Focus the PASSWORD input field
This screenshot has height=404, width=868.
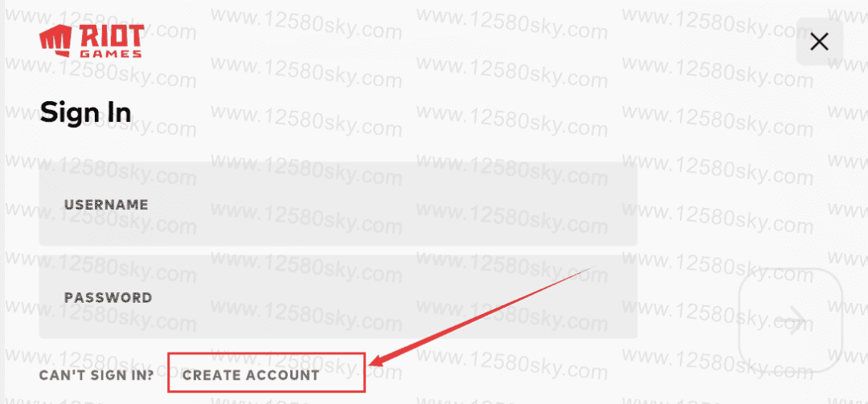pyautogui.click(x=338, y=297)
